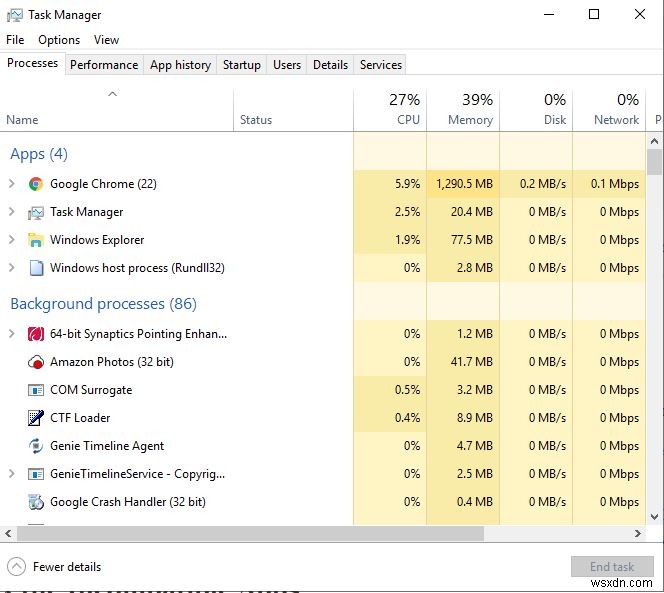Click Chrome's 0.1 Mbps network value

(x=614, y=184)
